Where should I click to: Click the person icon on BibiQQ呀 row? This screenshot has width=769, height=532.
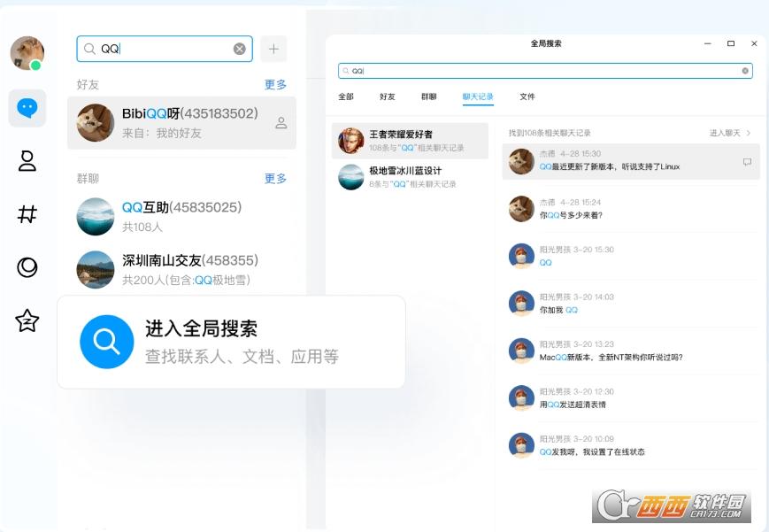coord(281,123)
